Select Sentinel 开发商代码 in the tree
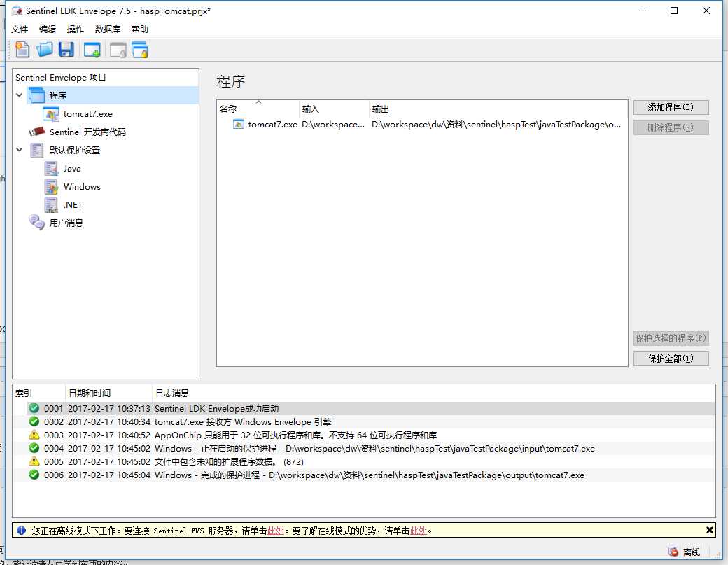This screenshot has height=565, width=728. 87,132
